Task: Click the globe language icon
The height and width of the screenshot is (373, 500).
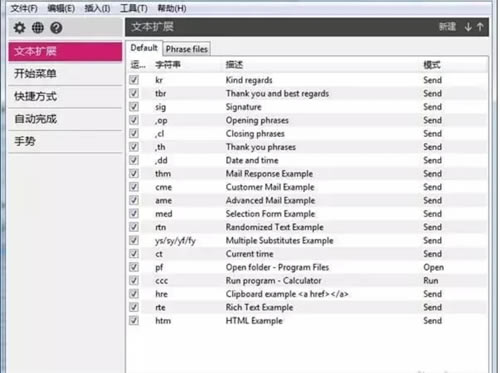Action: click(38, 28)
